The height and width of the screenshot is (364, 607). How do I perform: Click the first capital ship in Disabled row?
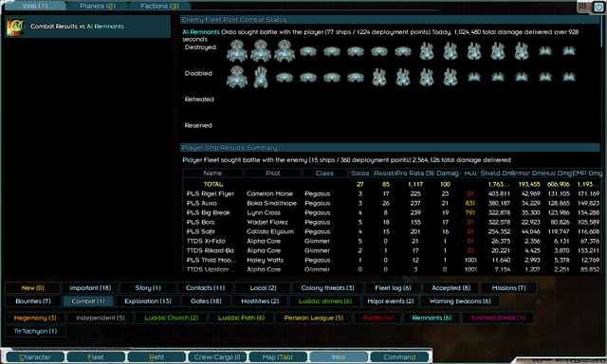[x=237, y=77]
